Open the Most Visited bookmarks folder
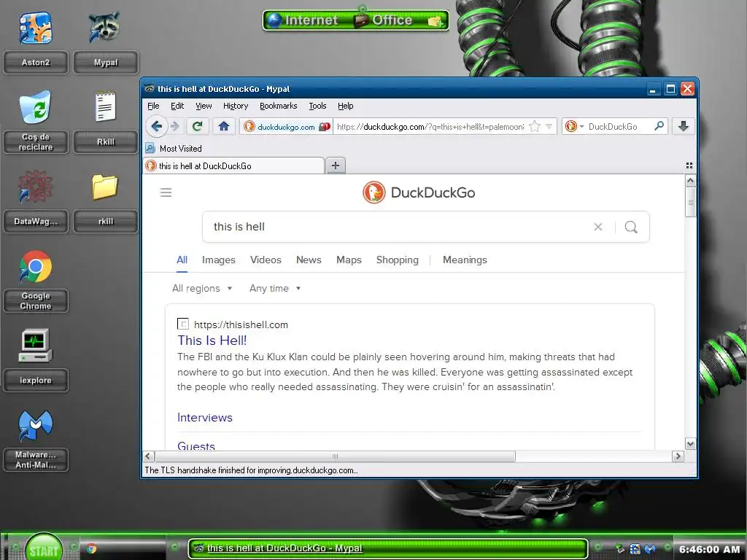 tap(174, 148)
